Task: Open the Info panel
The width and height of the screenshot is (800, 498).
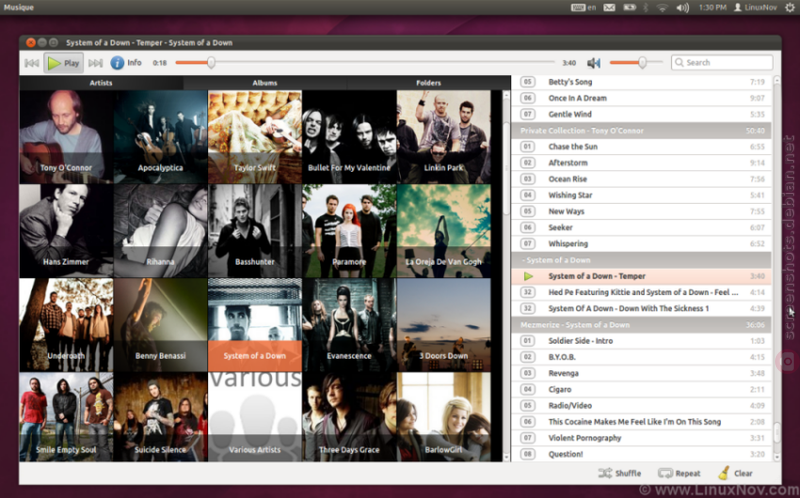Action: point(126,63)
